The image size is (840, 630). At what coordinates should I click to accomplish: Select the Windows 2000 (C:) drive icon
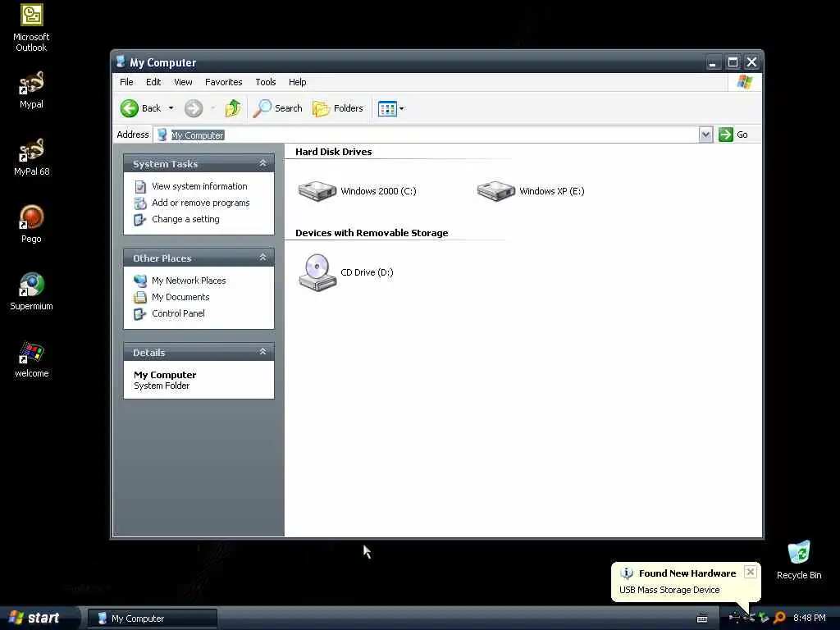pyautogui.click(x=317, y=191)
